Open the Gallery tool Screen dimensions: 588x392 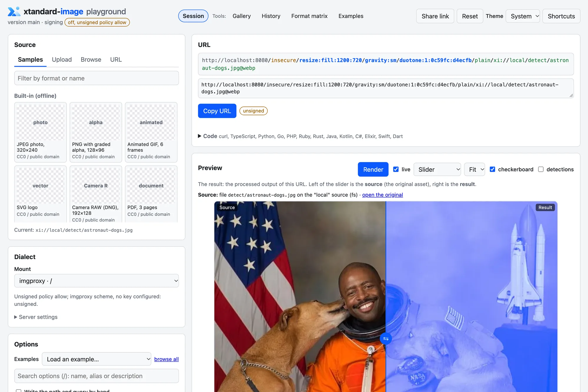[x=242, y=16]
